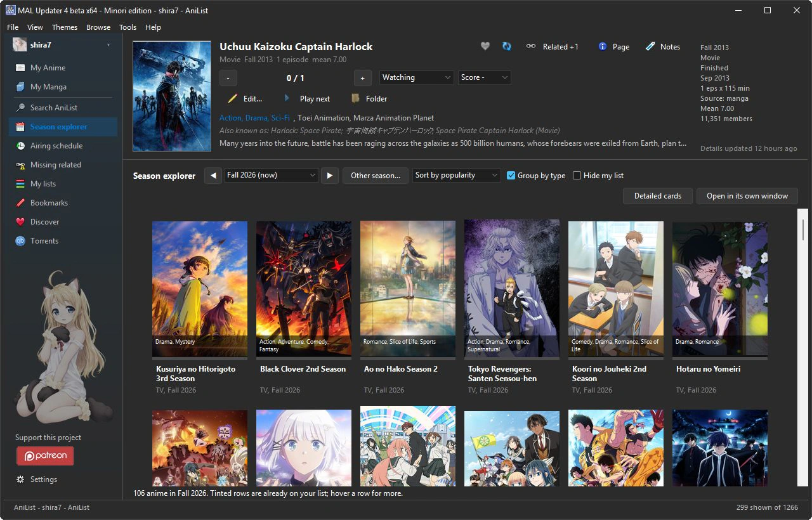This screenshot has height=520, width=812.
Task: Open My Anime list icon
Action: point(20,68)
